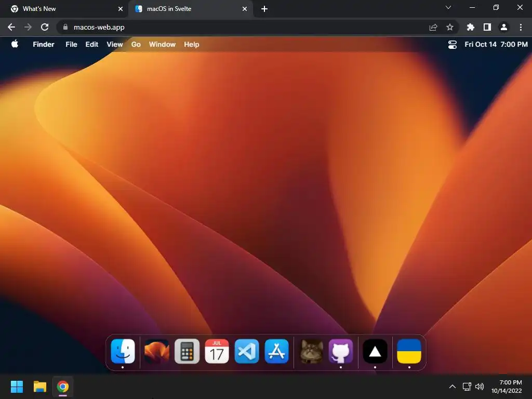Screen dimensions: 532x399
Task: Open the Wallpapers app in dock
Action: tap(156, 351)
